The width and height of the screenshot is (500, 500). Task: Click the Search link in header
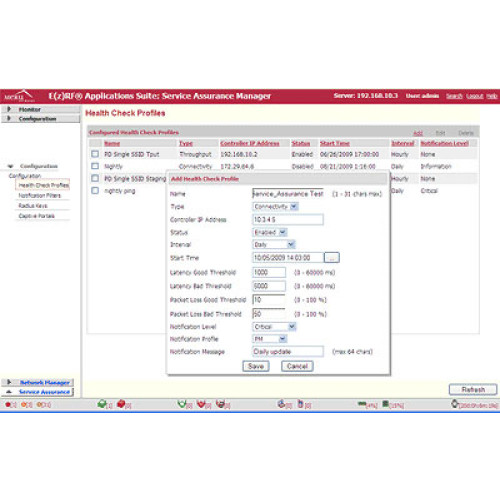[454, 96]
